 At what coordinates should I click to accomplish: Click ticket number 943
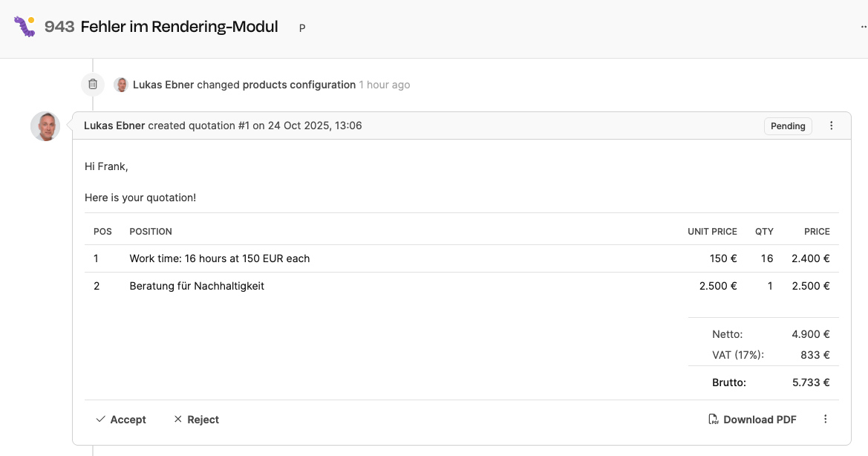coord(59,27)
